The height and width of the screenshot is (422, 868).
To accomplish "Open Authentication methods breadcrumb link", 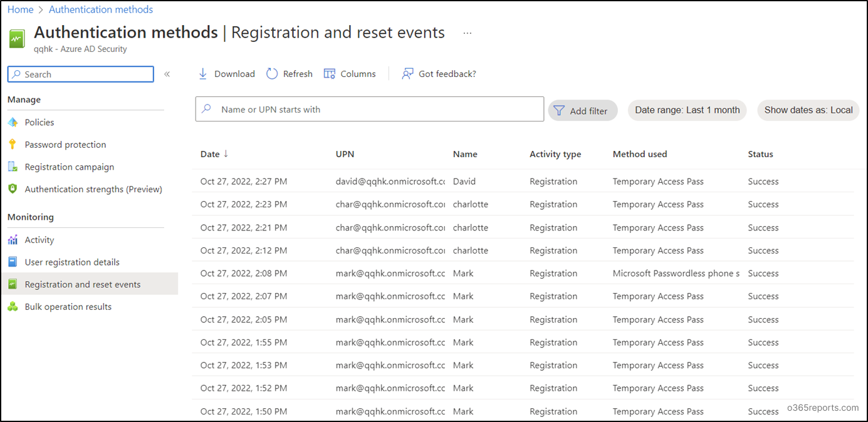I will pos(100,9).
